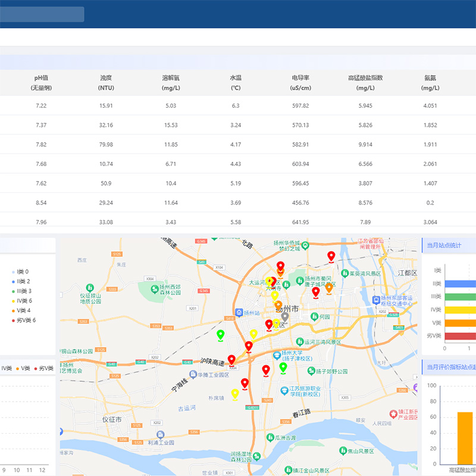Viewport: 476px width, 476px height.
Task: Select the table row with pH 8.54
Action: 41,202
